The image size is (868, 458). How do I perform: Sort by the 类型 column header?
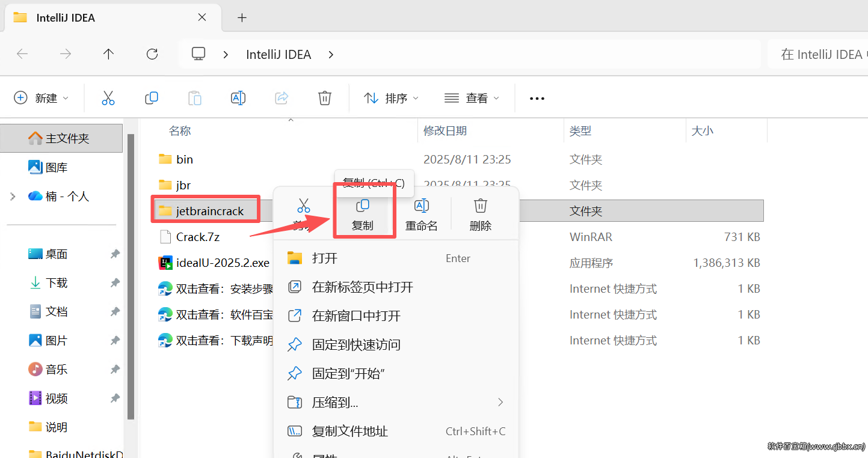580,130
